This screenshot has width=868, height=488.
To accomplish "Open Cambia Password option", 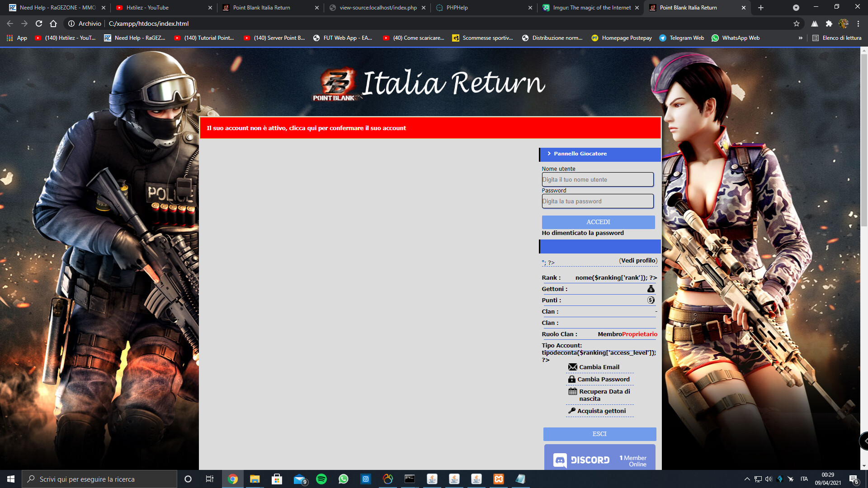I will (x=599, y=379).
